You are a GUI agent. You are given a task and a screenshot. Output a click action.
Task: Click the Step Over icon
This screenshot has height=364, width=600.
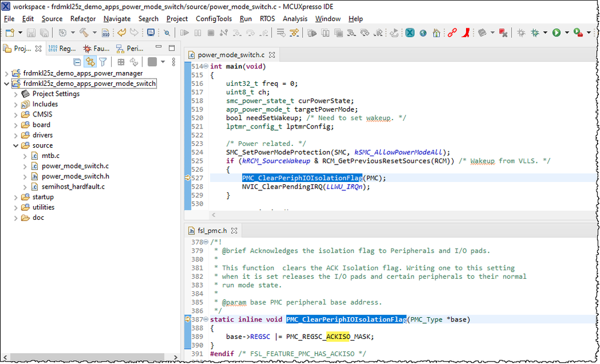tap(250, 33)
